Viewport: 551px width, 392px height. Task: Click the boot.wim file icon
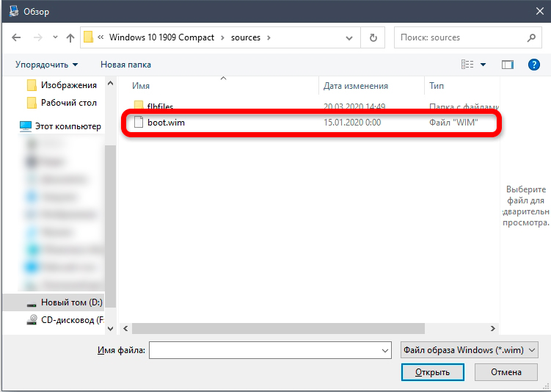coord(139,122)
